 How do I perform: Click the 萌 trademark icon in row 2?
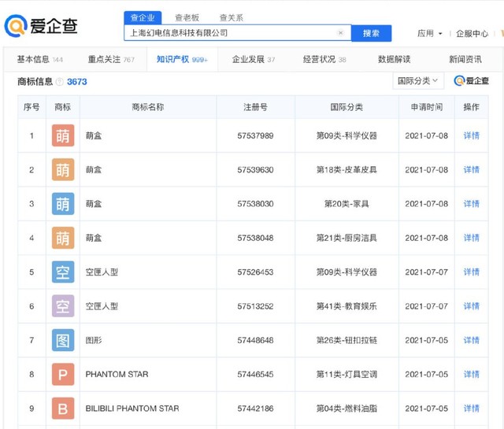(63, 170)
